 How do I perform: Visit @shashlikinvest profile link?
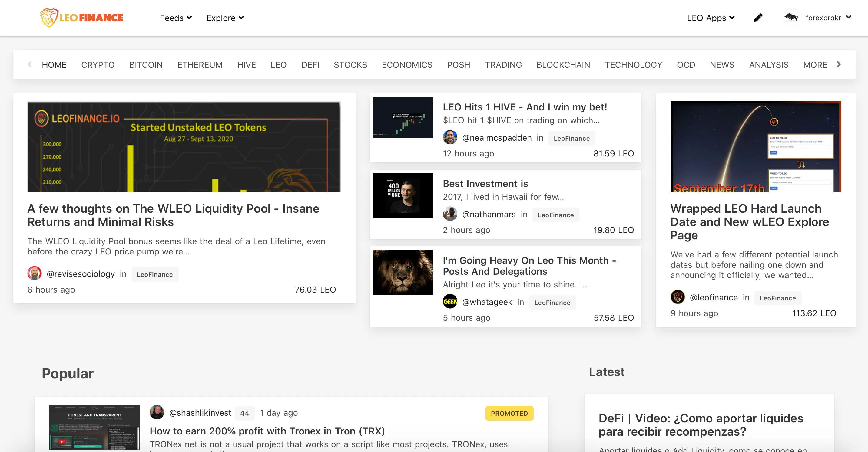[200, 412]
